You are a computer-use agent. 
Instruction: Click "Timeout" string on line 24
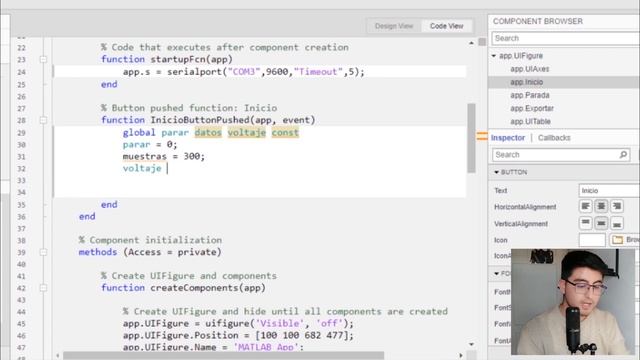point(318,72)
